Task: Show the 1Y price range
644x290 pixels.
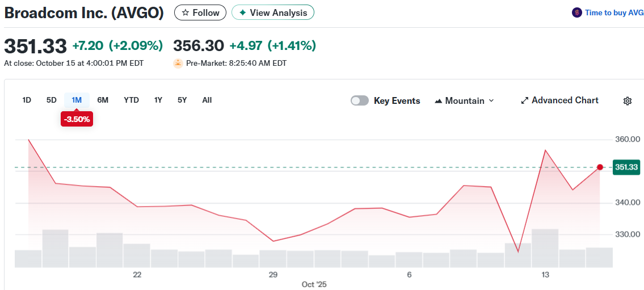Action: click(x=158, y=100)
